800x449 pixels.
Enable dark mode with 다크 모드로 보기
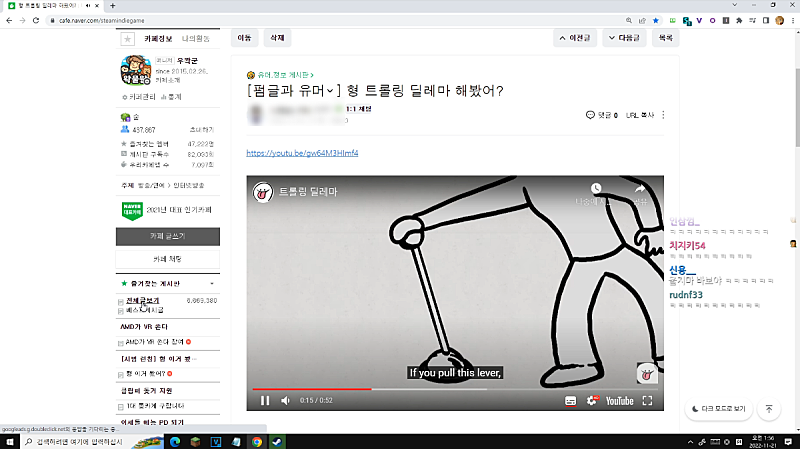(x=718, y=409)
